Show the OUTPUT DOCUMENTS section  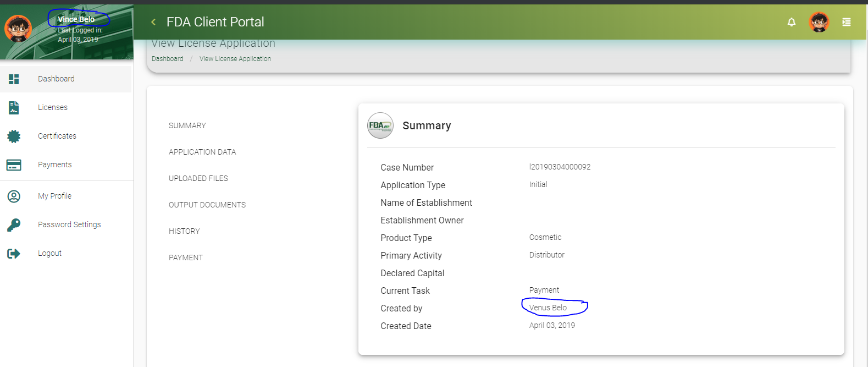click(x=207, y=205)
